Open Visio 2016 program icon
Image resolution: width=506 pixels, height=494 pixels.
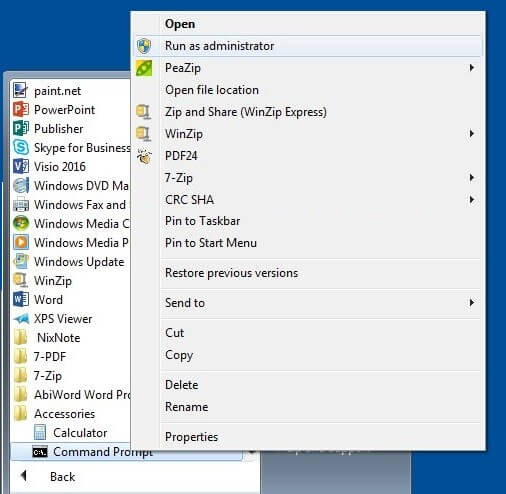pos(21,166)
